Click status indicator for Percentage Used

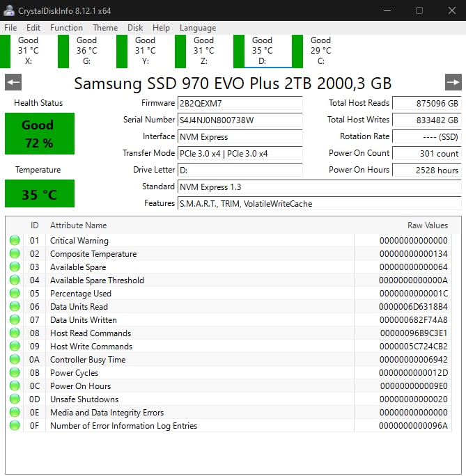tap(15, 293)
